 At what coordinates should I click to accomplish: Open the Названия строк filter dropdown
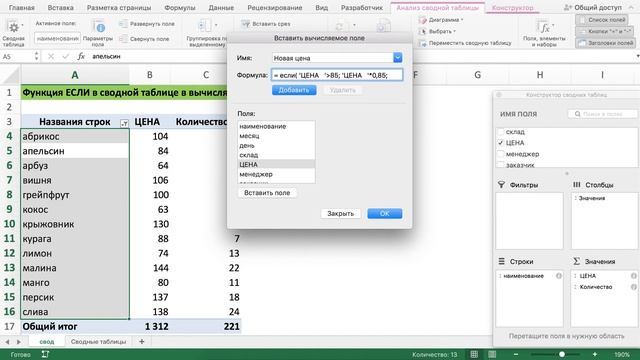[124, 123]
